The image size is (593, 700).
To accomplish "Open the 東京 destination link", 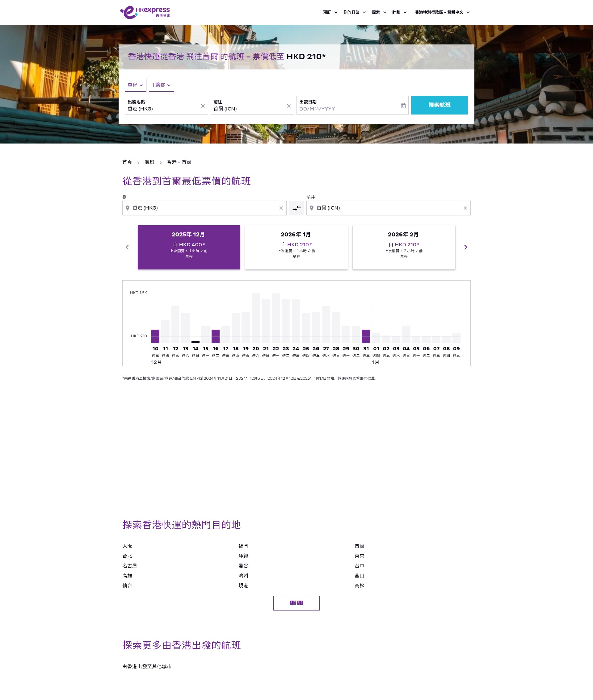I will pyautogui.click(x=360, y=556).
